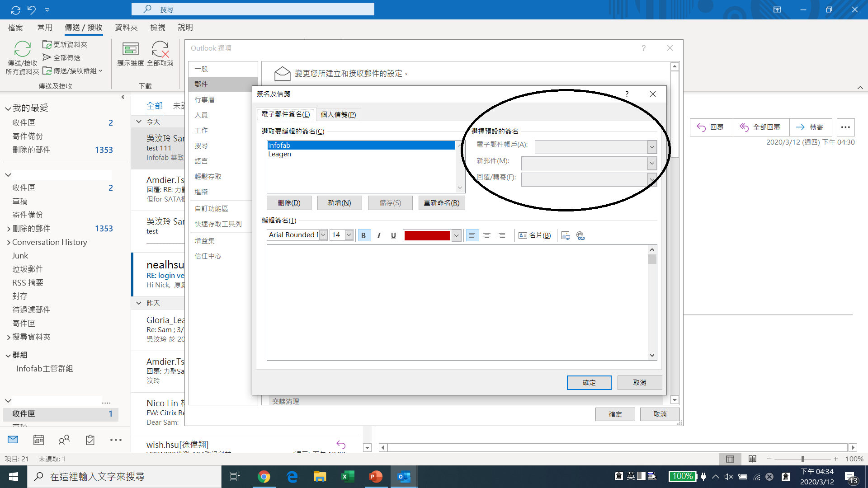Click the align right icon
868x488 pixels.
tap(502, 235)
